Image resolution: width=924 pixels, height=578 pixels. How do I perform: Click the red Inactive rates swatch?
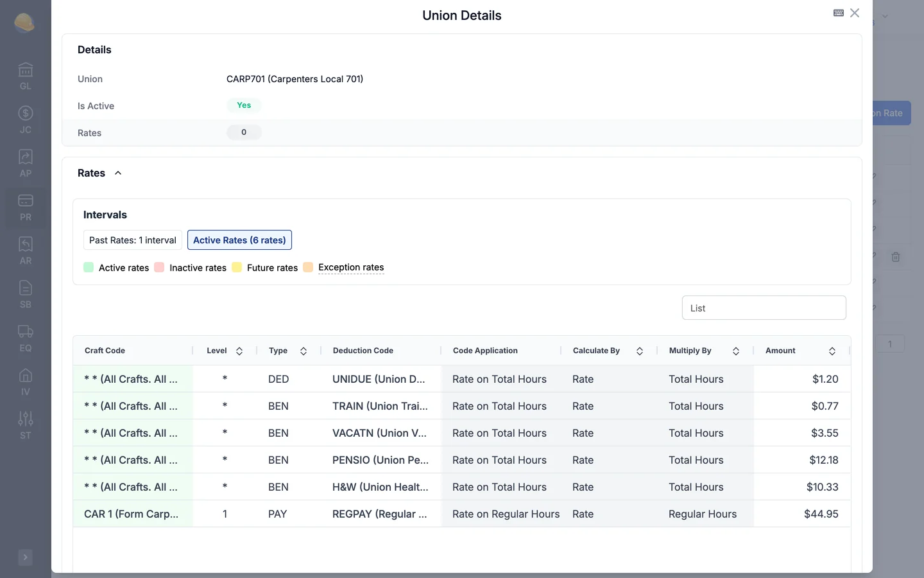pyautogui.click(x=159, y=267)
